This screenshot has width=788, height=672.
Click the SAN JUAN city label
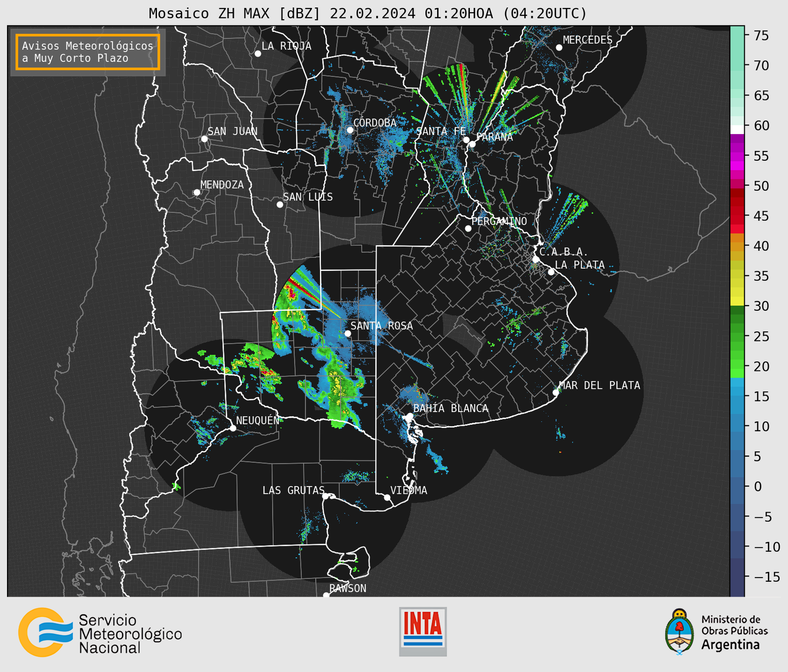coord(233,131)
